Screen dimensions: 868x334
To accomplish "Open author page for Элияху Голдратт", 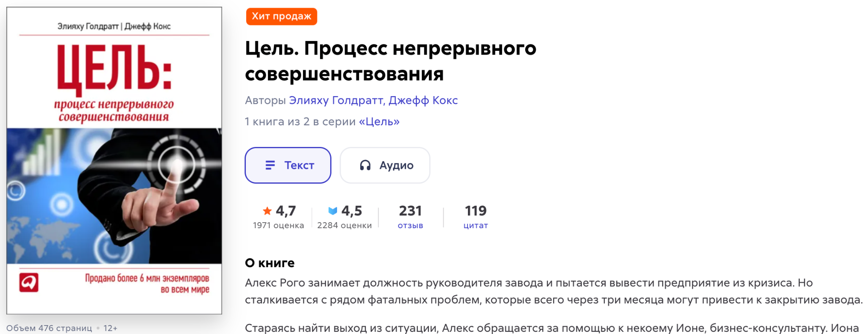I will pyautogui.click(x=336, y=100).
